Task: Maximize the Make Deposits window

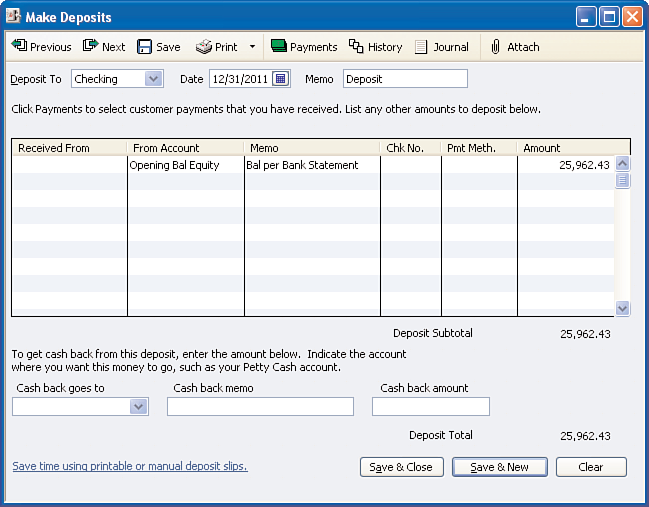Action: coord(609,17)
